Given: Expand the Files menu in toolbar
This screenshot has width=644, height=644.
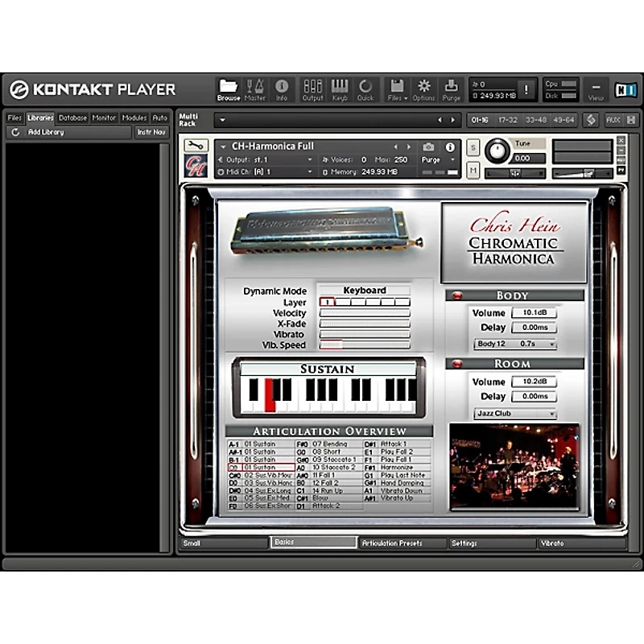Looking at the screenshot, I should coord(395,87).
